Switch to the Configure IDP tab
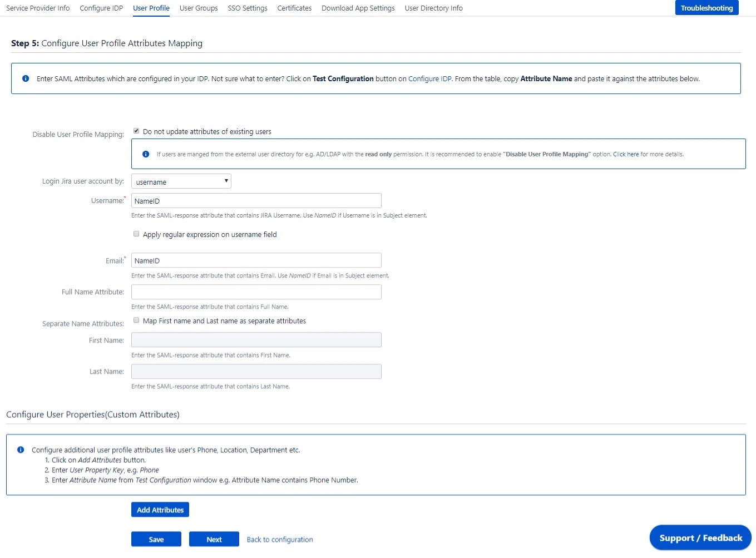This screenshot has width=756, height=558. 101,8
